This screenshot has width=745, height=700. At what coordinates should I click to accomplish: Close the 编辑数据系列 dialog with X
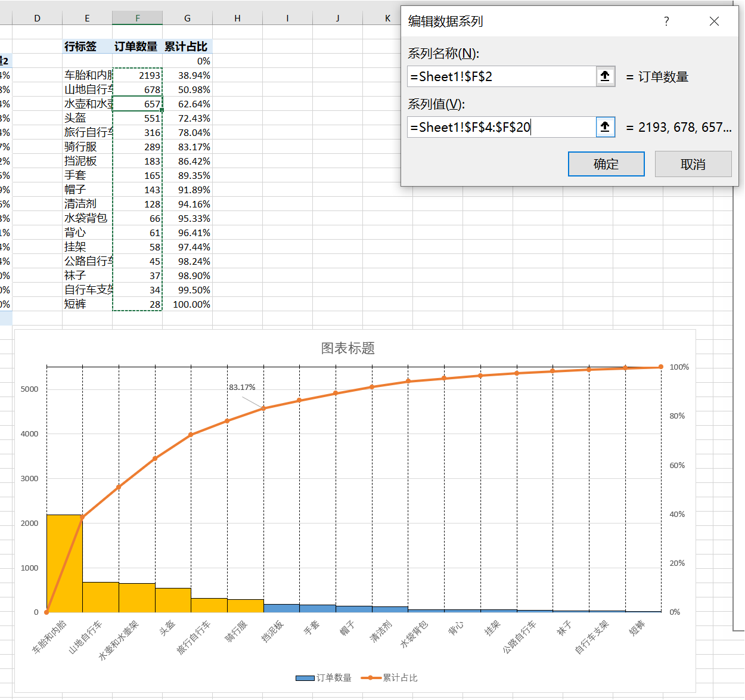714,21
